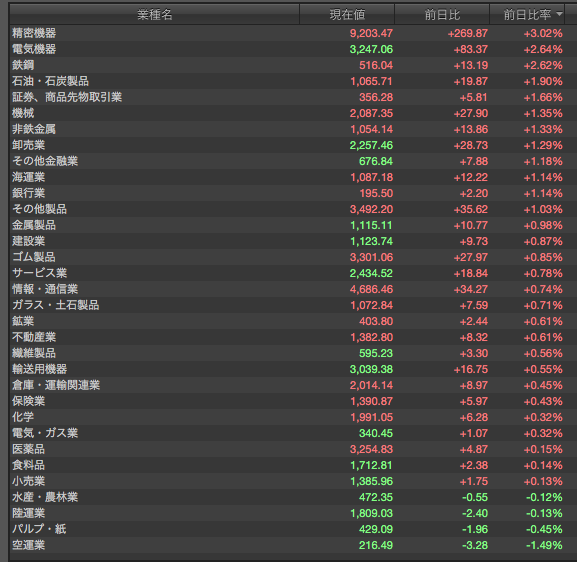Select the 医薬品 sector row
The image size is (577, 562).
(x=293, y=449)
